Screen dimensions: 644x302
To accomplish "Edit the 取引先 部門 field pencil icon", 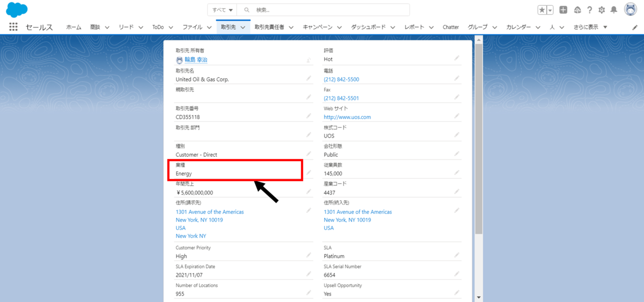I will (309, 135).
